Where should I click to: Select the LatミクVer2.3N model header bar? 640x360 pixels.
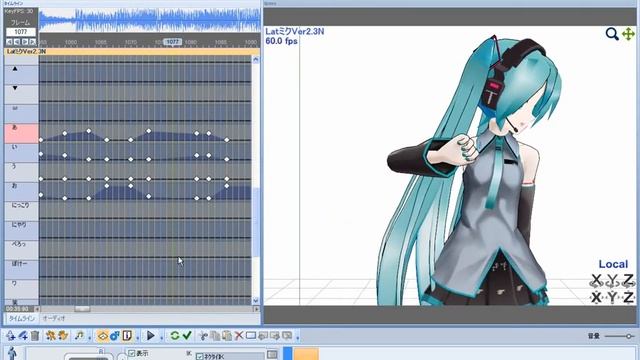click(x=132, y=52)
